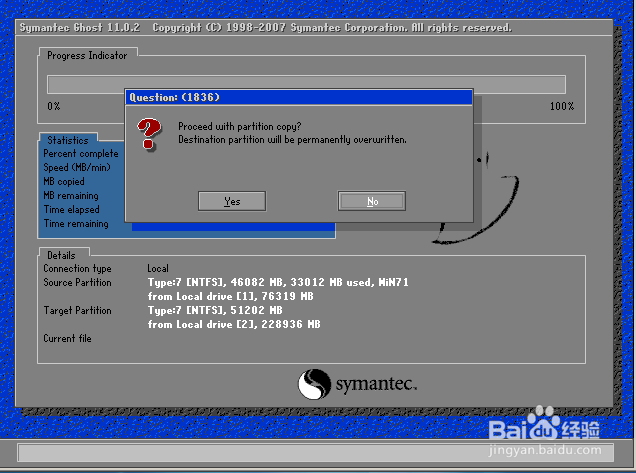Click 'from Local drive [2], 228936 MB'
Image resolution: width=636 pixels, height=473 pixels.
pos(234,324)
